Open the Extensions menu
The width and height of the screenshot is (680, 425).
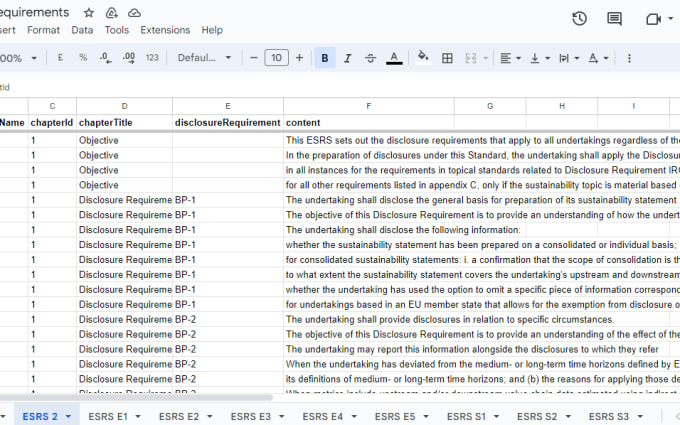[165, 30]
